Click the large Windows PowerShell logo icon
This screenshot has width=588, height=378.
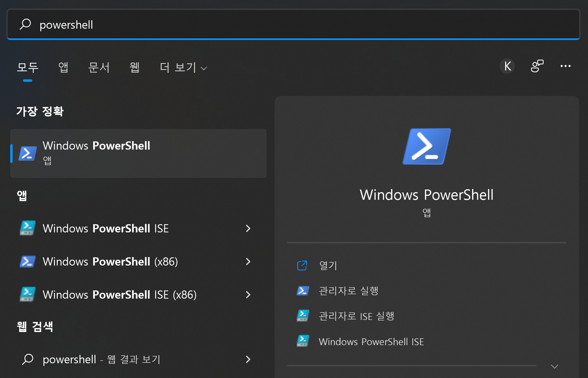pos(427,146)
